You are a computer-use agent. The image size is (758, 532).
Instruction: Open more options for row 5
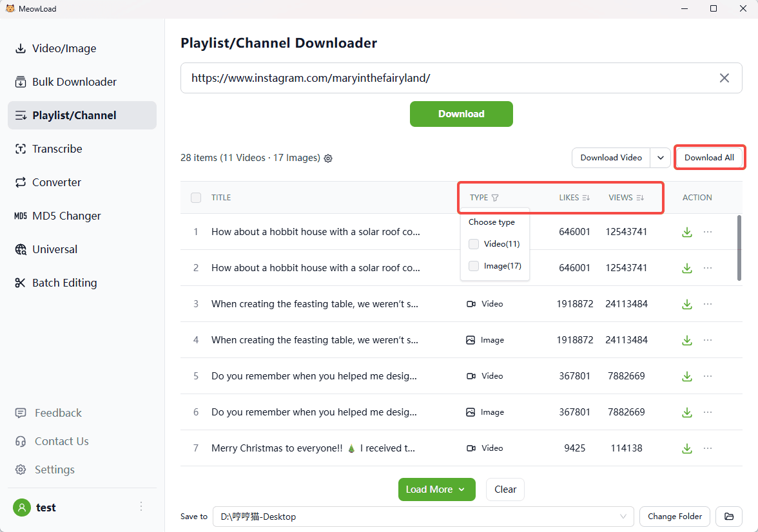coord(708,376)
